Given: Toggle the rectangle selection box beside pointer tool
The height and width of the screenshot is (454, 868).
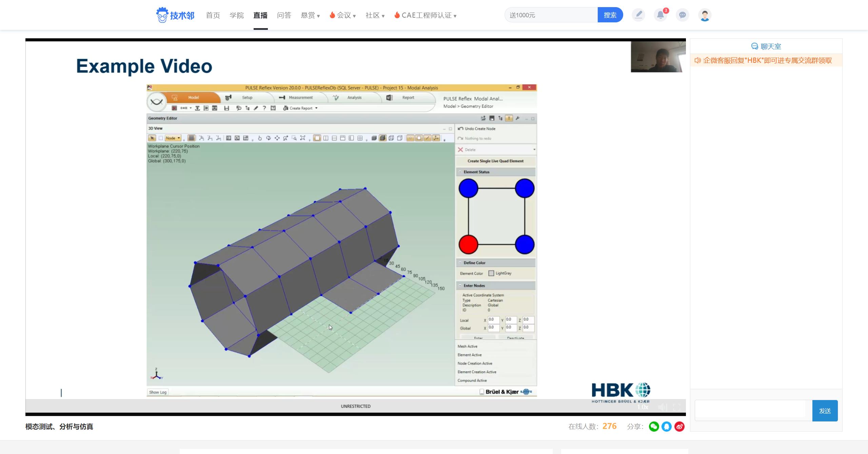Looking at the screenshot, I should pyautogui.click(x=161, y=138).
